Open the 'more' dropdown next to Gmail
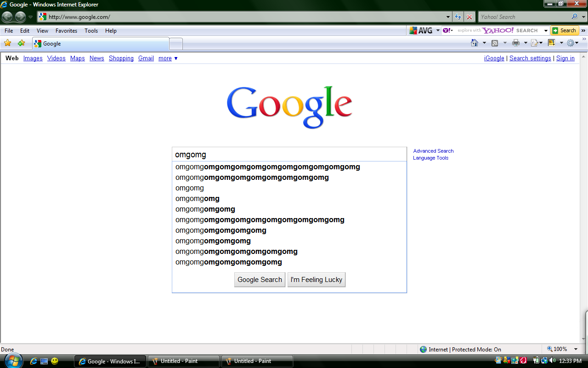 click(168, 58)
